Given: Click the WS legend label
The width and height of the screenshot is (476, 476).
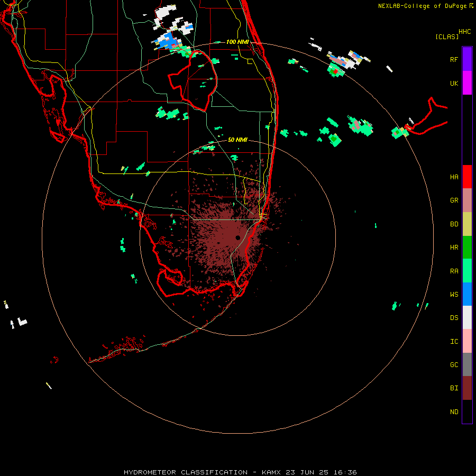Looking at the screenshot, I should [454, 294].
